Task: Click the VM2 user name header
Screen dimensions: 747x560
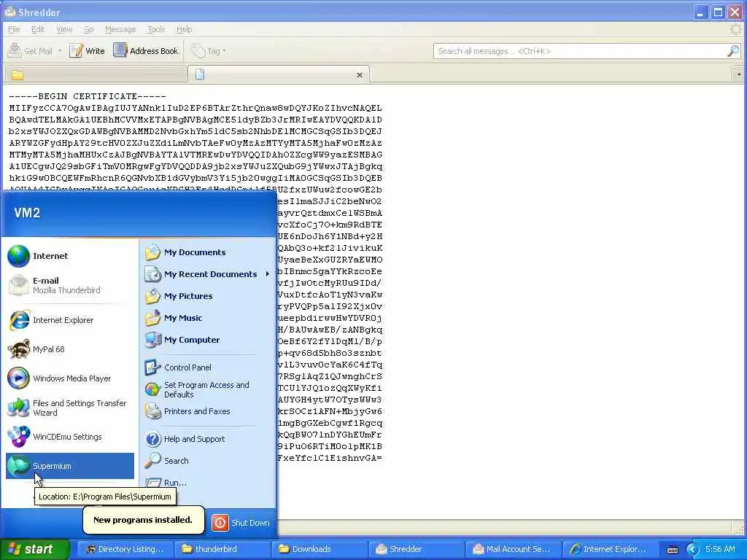Action: pyautogui.click(x=27, y=213)
